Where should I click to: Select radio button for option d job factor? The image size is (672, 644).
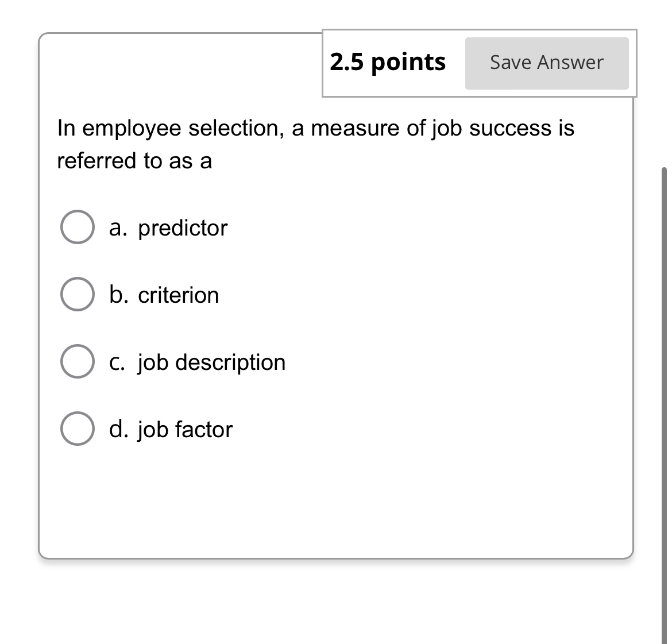77,429
